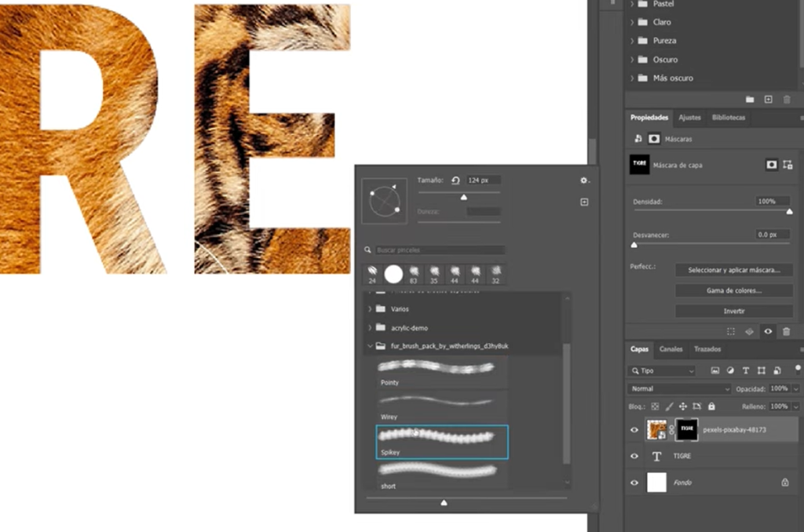804x532 pixels.
Task: Select the pixel mask icon beside Máscaras
Action: (654, 138)
